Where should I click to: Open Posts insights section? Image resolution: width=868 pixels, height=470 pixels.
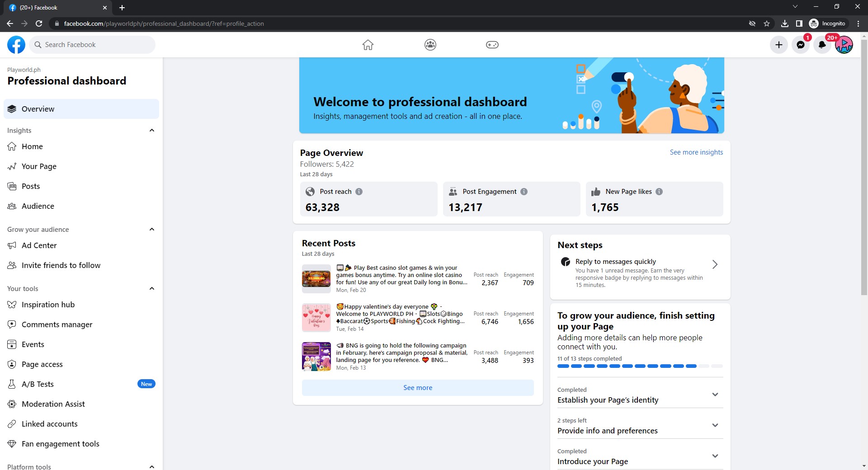click(81, 186)
